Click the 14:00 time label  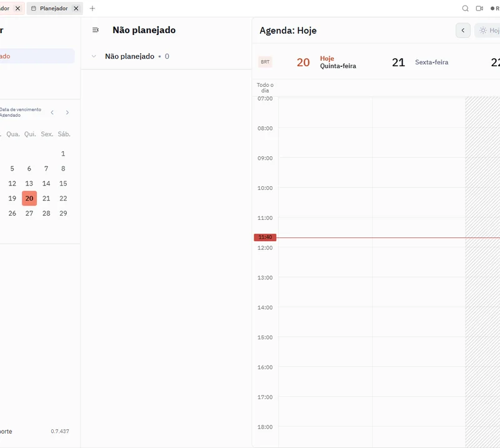(x=265, y=307)
